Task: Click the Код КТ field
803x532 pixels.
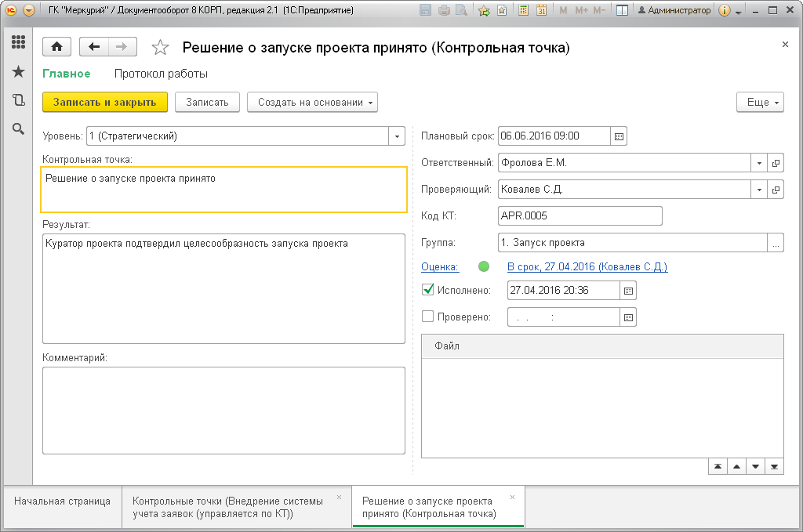Action: 580,216
